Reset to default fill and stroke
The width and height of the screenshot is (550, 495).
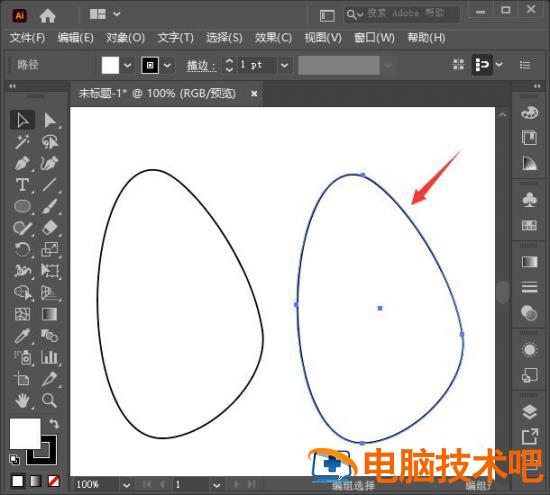pos(14,459)
